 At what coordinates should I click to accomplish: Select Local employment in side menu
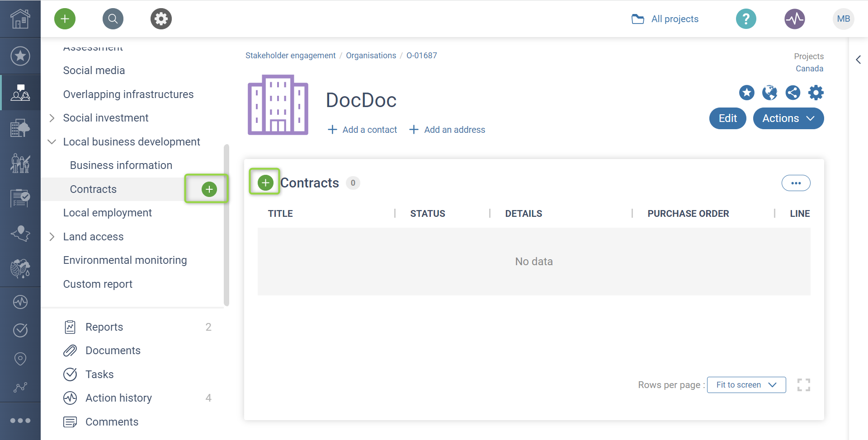click(108, 213)
